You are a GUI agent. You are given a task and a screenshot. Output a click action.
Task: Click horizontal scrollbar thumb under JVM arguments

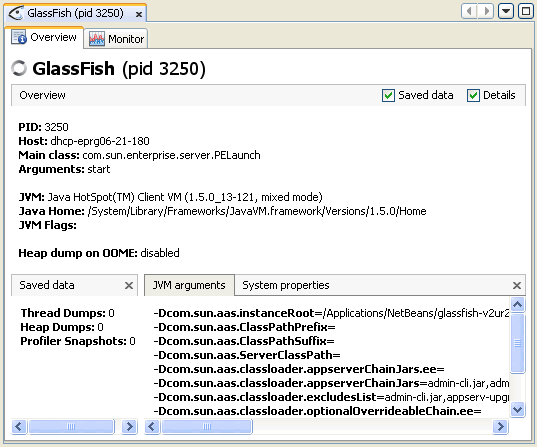207,426
